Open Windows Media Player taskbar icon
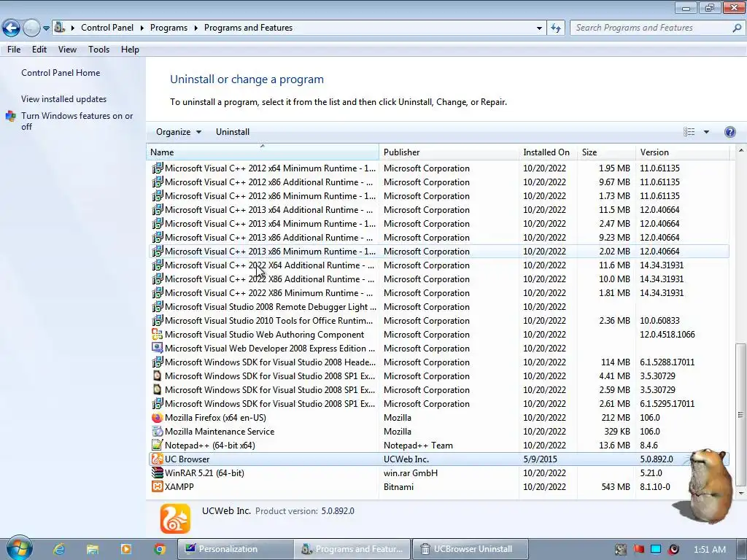 [125, 549]
